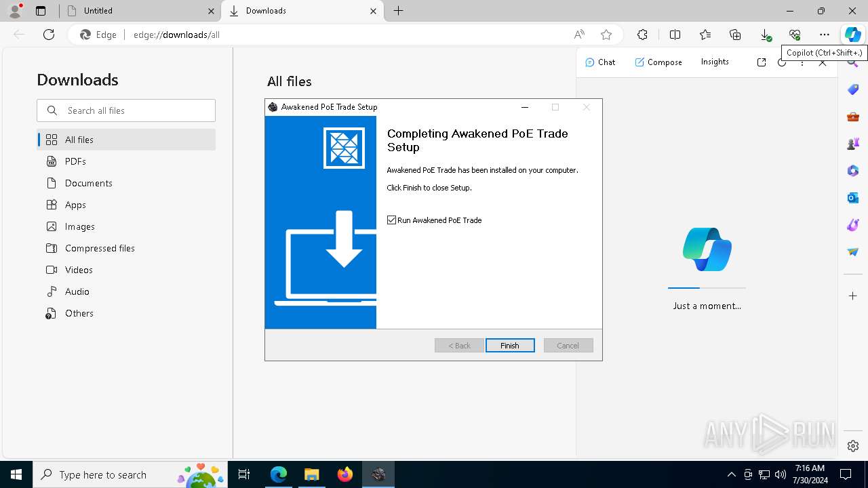This screenshot has height=488, width=868.
Task: Open the Outlook sidebar icon
Action: tap(853, 198)
